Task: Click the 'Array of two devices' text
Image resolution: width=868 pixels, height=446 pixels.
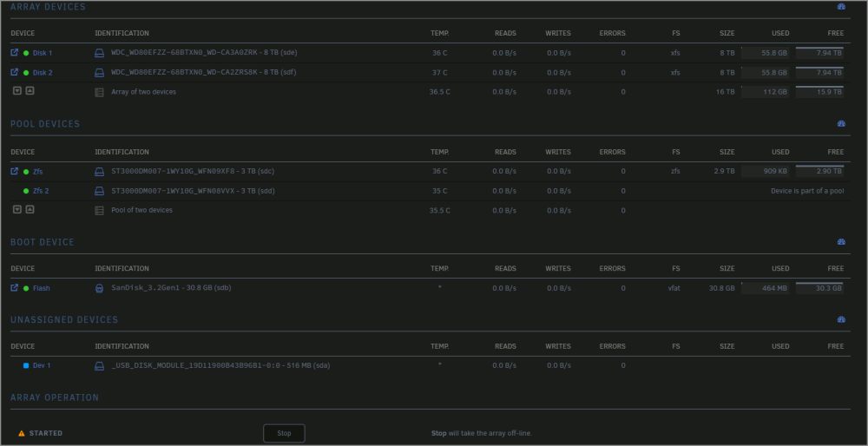Action: point(144,92)
